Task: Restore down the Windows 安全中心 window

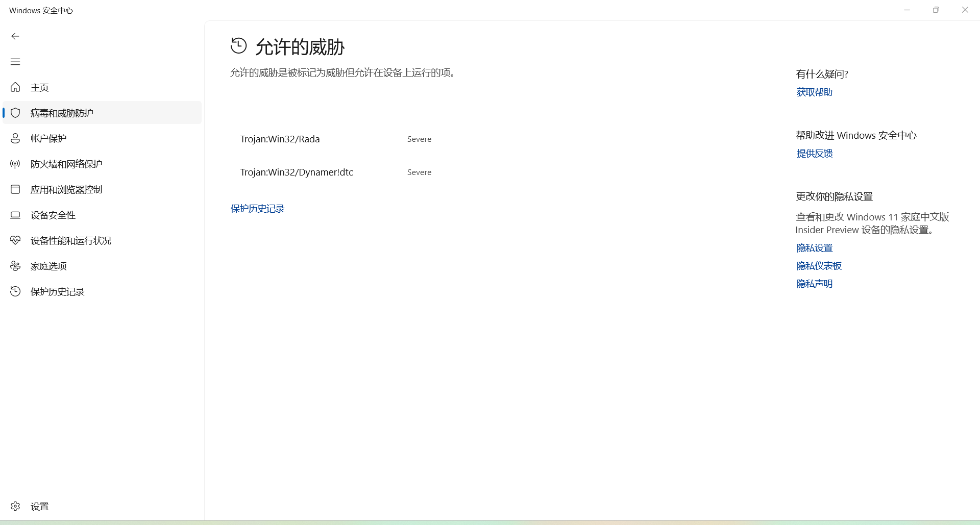Action: pyautogui.click(x=936, y=10)
